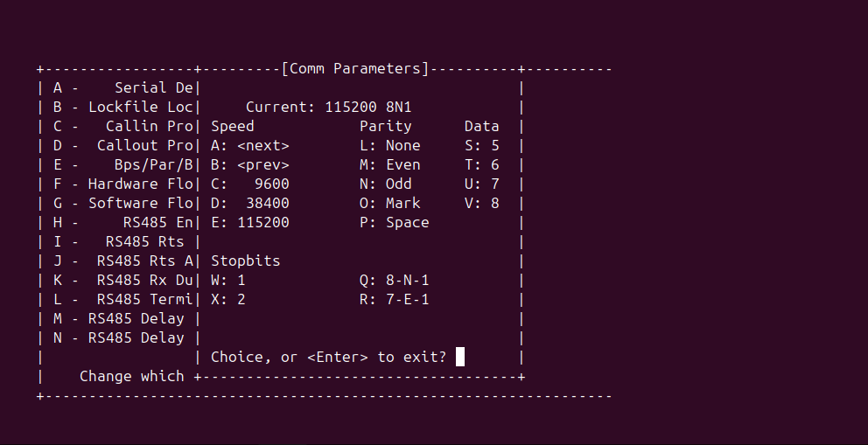Viewport: 868px width, 445px height.
Task: Set stopbits to 1
Action: pyautogui.click(x=228, y=280)
